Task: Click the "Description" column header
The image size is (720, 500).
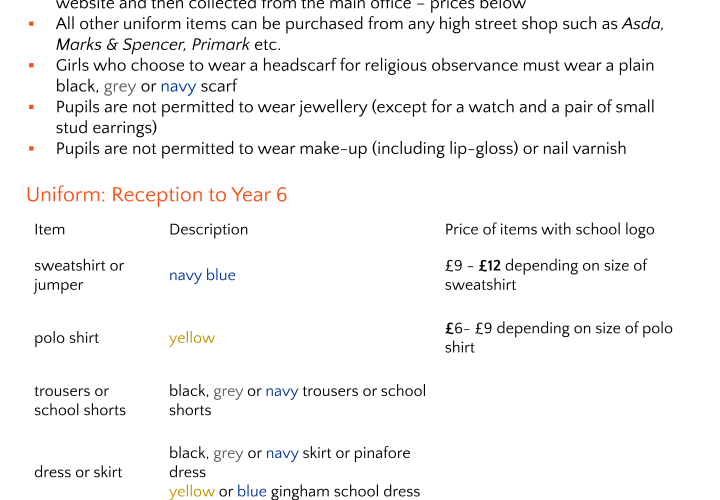Action: [208, 230]
